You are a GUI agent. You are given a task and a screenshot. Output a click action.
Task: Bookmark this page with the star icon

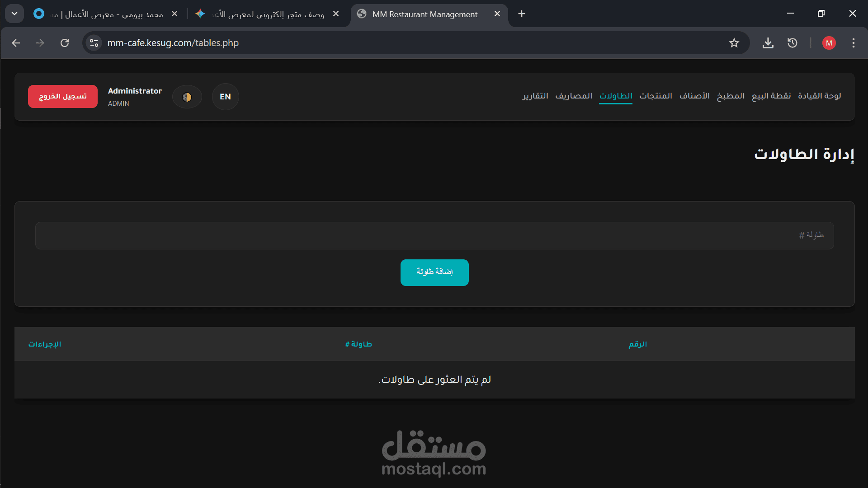[x=734, y=43]
